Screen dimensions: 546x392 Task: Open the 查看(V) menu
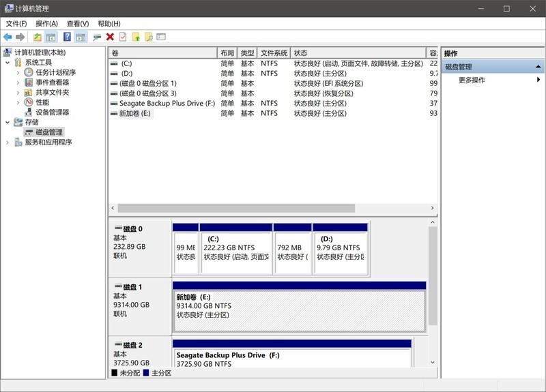(x=78, y=24)
